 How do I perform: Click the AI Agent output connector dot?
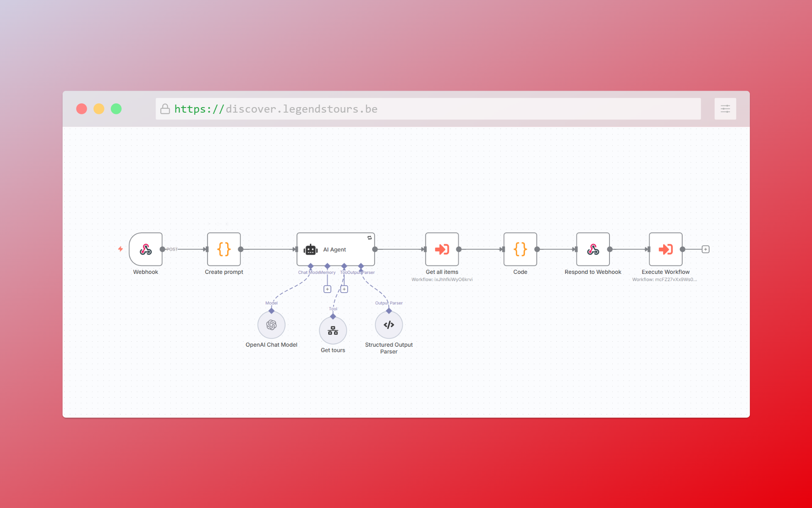click(375, 249)
